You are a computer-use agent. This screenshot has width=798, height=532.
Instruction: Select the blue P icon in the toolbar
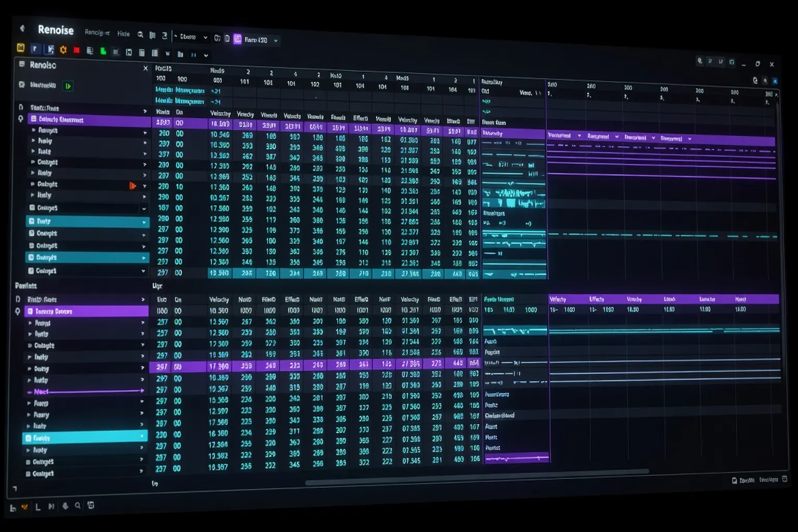[x=35, y=49]
